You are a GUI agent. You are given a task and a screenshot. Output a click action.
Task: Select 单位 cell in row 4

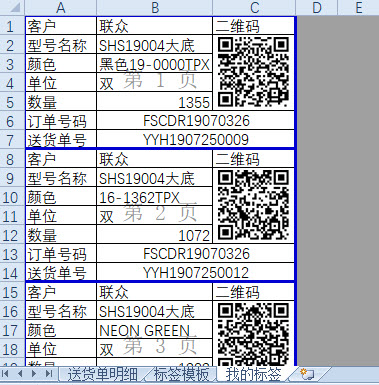click(61, 82)
